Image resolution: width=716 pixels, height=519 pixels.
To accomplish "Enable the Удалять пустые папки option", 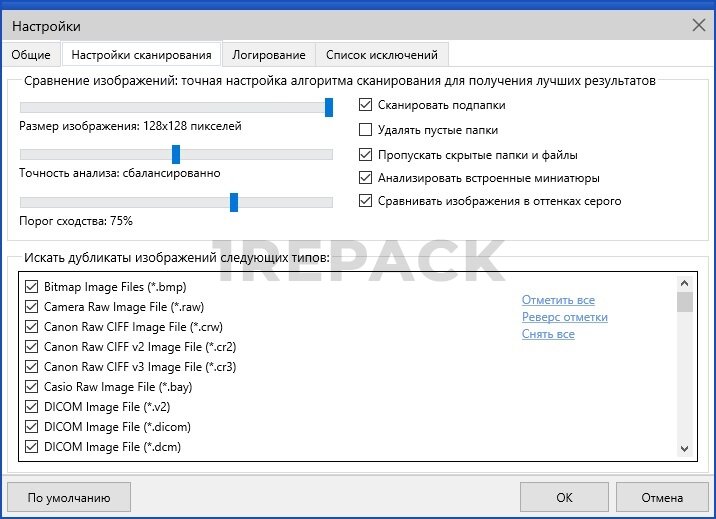I will click(366, 130).
